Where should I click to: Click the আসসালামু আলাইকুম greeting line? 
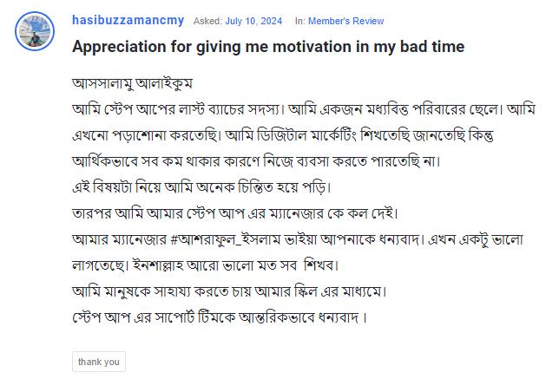coord(133,84)
